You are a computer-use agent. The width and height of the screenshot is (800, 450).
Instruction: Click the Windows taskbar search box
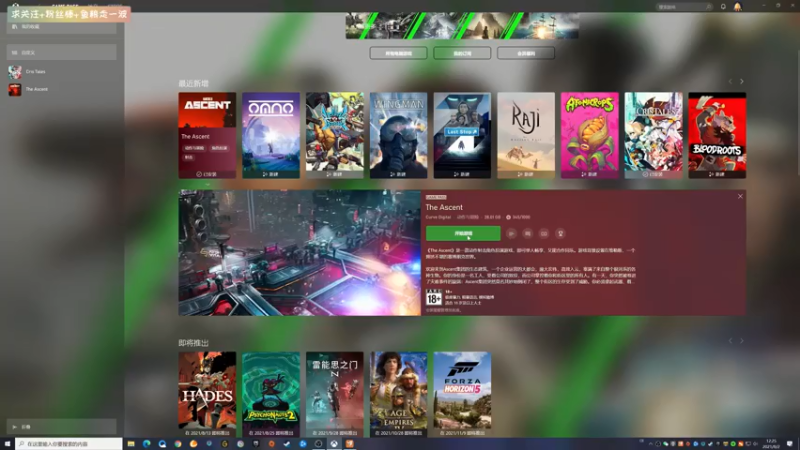69,444
